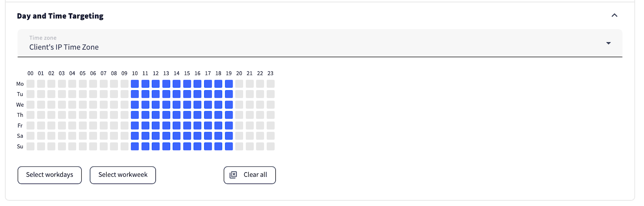This screenshot has height=206, width=644.
Task: Enable Friday hour 09 cell
Action: (x=124, y=126)
